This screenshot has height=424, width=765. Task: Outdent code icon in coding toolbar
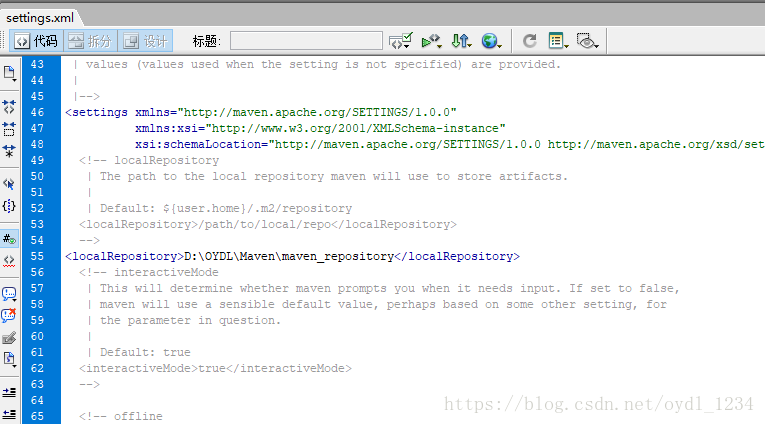9,414
